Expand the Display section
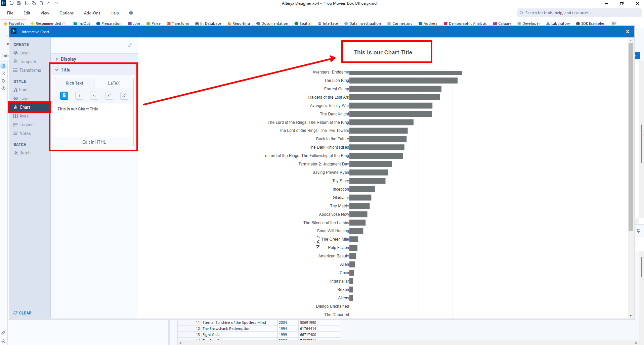 pyautogui.click(x=68, y=59)
